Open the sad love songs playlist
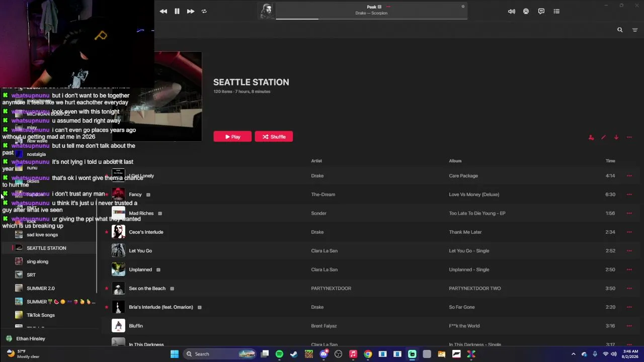 (x=42, y=235)
